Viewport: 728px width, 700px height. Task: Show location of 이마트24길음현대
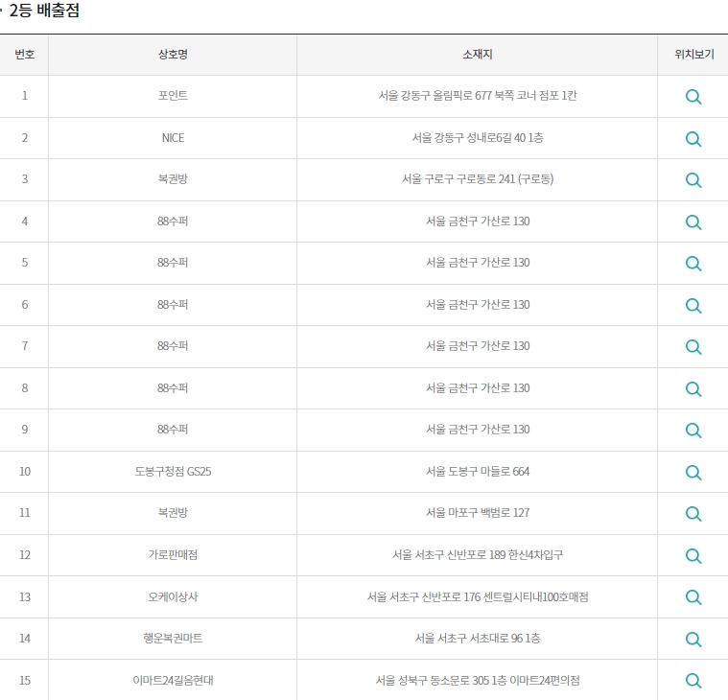[693, 681]
